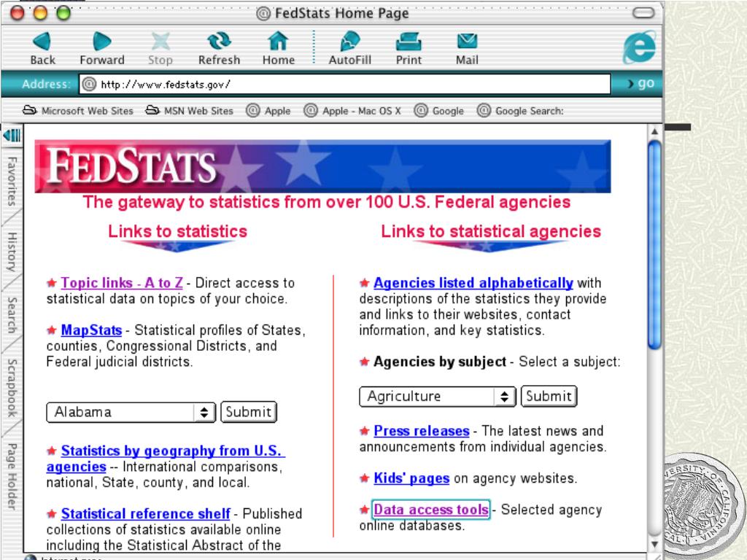Viewport: 747px width, 560px height.
Task: Click the blue vertical scrollbar thumb
Action: coord(654,245)
